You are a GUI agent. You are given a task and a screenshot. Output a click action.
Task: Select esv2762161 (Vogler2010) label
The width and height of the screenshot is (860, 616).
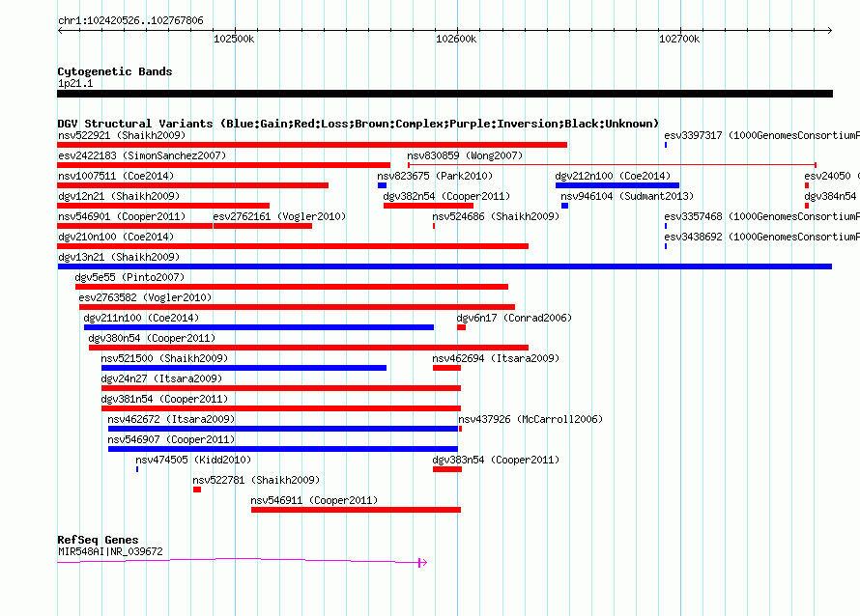(x=279, y=216)
